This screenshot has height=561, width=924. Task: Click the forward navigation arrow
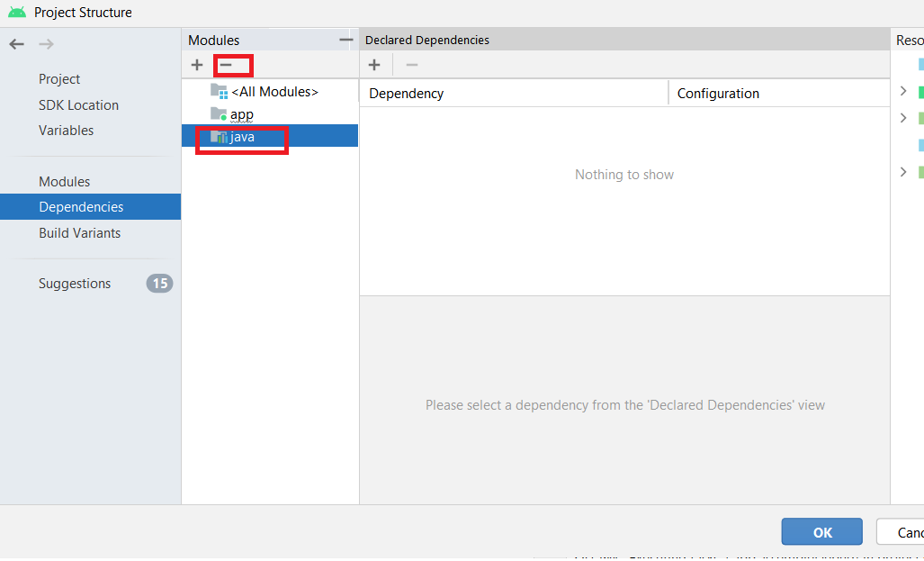point(46,44)
